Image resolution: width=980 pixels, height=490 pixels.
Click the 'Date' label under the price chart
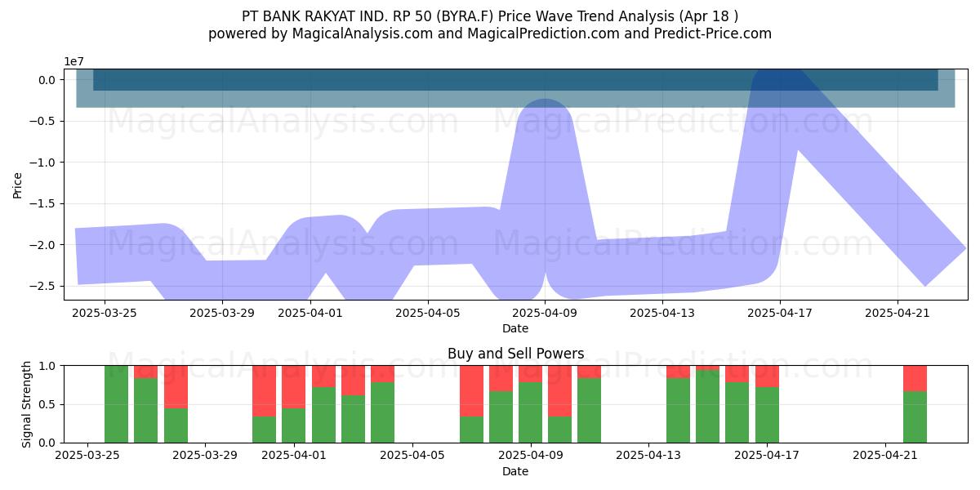click(x=515, y=328)
